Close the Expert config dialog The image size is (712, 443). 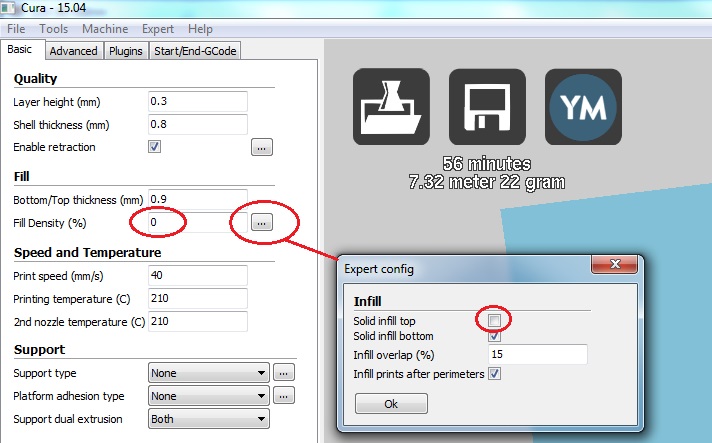tap(615, 264)
